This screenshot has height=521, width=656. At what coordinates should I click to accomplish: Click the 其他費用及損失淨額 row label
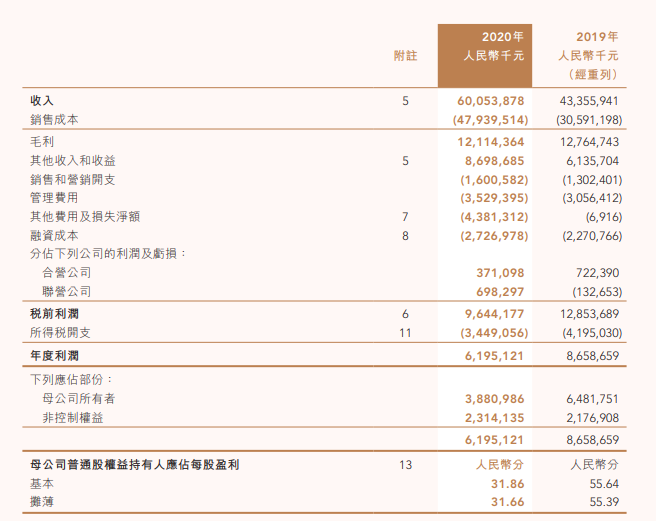tap(85, 216)
